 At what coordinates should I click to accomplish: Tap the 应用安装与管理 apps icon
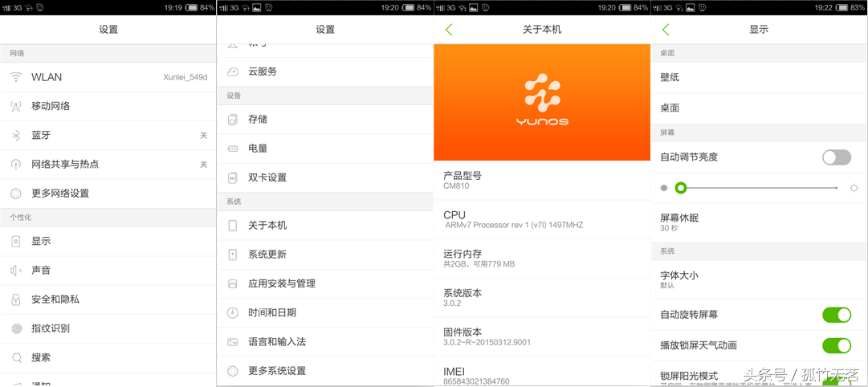[233, 283]
